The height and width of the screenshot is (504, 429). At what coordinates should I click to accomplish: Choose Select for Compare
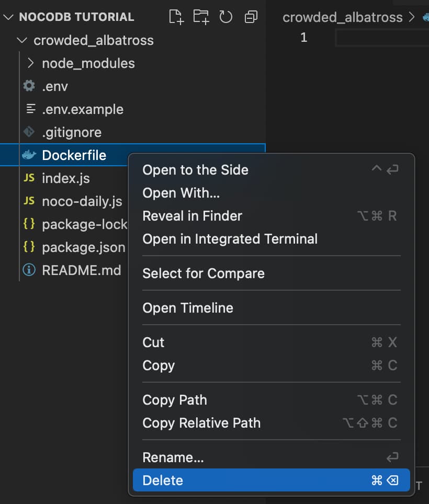click(272, 273)
